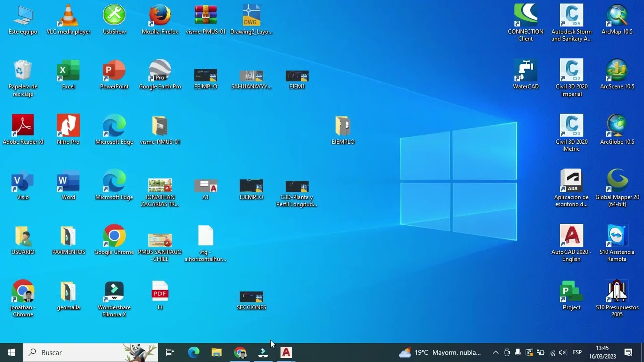Select the Visio desktop shortcut
The image size is (644, 362).
click(23, 185)
